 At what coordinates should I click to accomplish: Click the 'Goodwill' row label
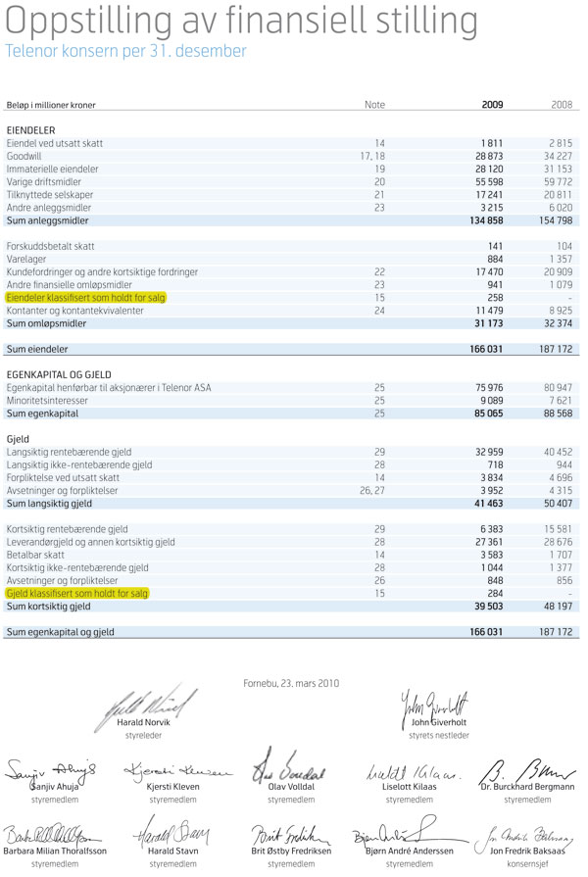tap(24, 156)
